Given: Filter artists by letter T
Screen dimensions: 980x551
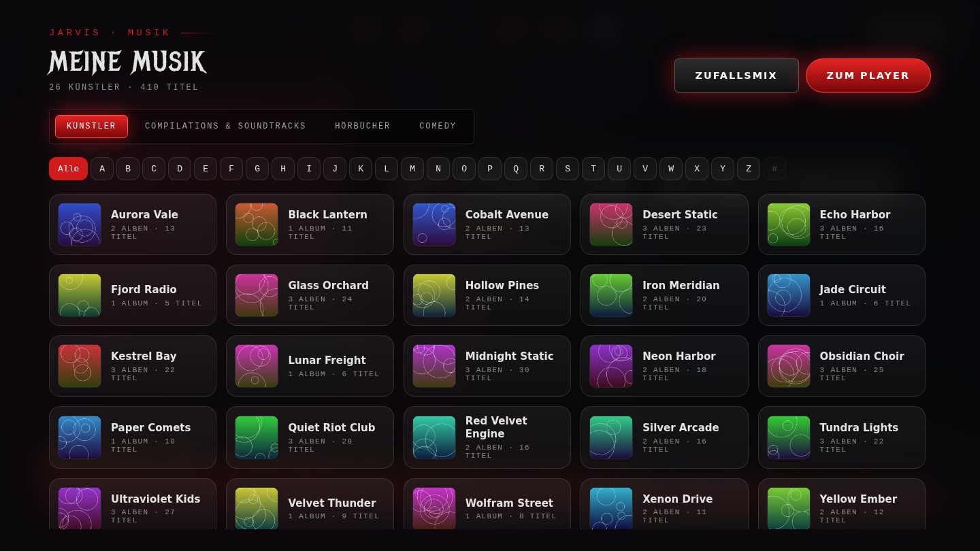Looking at the screenshot, I should pos(593,169).
